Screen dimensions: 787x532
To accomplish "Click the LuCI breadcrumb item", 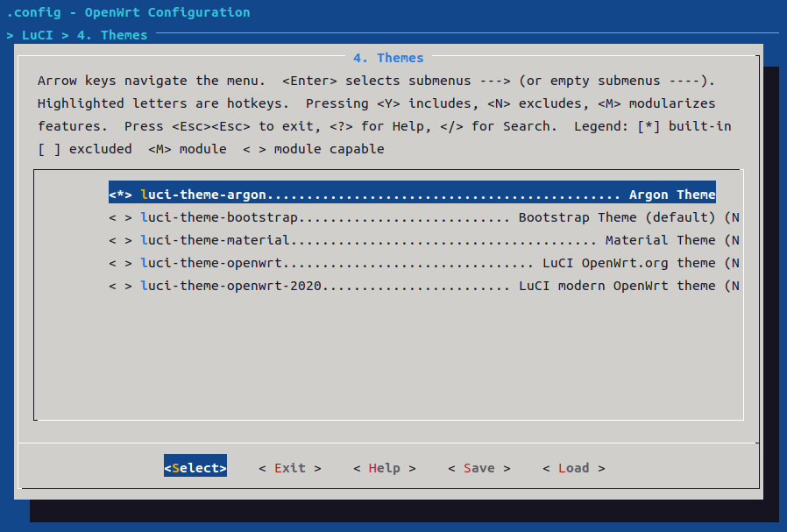I will point(37,35).
